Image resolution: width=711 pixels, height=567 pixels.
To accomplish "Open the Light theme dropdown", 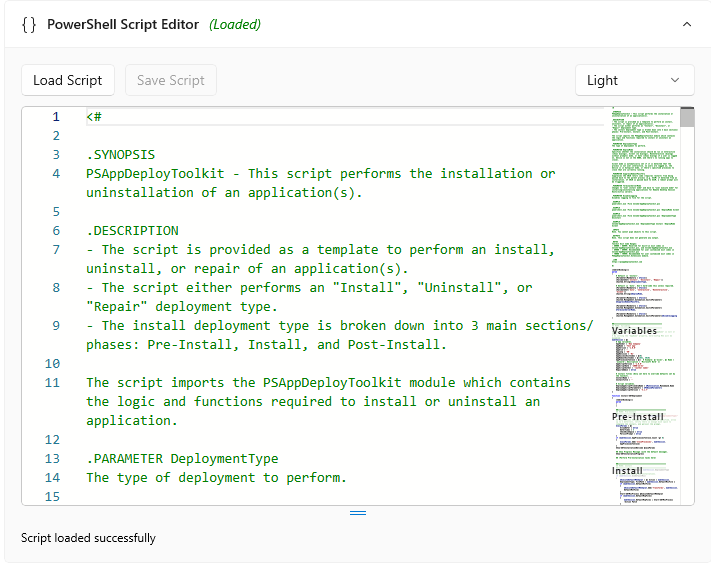I will (x=634, y=80).
